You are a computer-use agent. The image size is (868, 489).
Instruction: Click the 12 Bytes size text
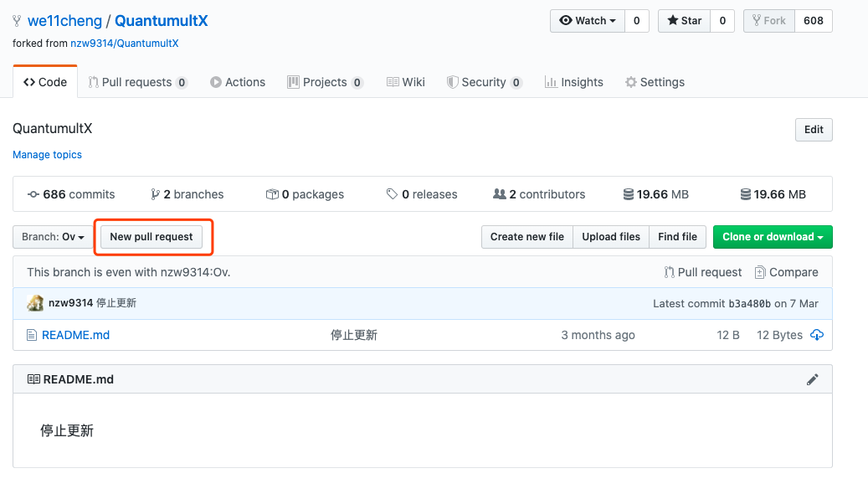(x=779, y=335)
